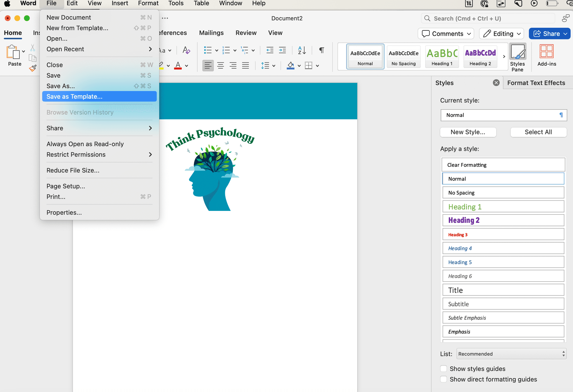
Task: Close the Styles pane
Action: (496, 83)
